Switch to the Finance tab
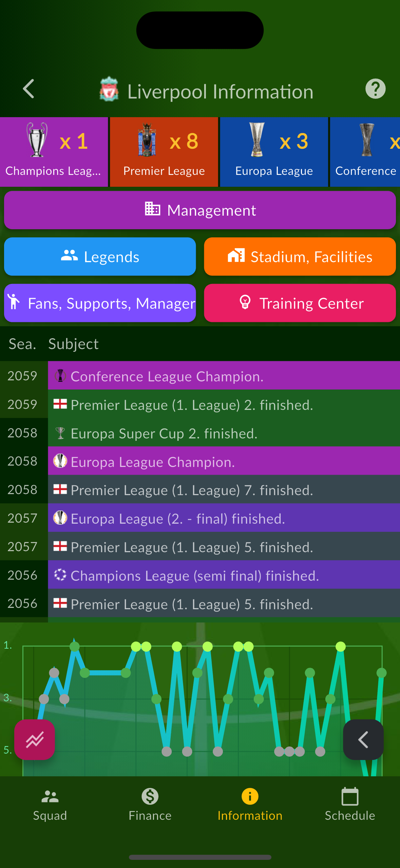This screenshot has width=400, height=868. (150, 805)
